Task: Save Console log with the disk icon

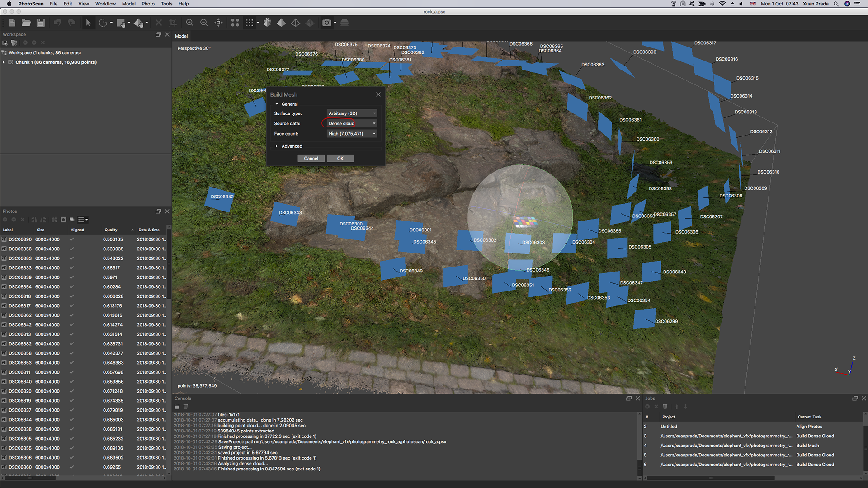Action: pos(177,407)
